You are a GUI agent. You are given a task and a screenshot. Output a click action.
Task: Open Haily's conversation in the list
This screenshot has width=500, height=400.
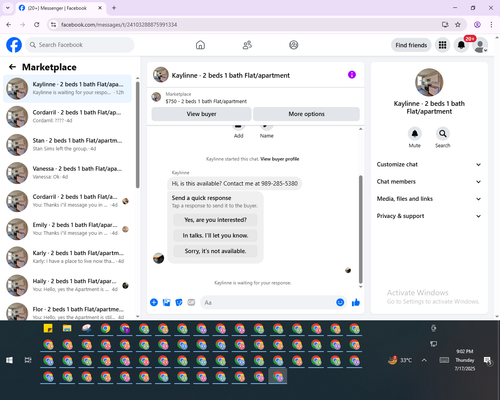[x=67, y=285]
